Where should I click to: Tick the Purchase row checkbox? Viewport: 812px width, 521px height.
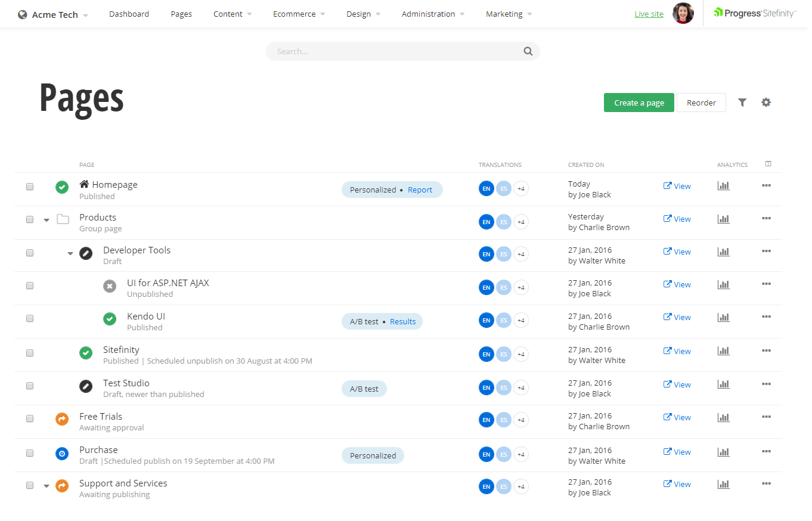pyautogui.click(x=30, y=453)
